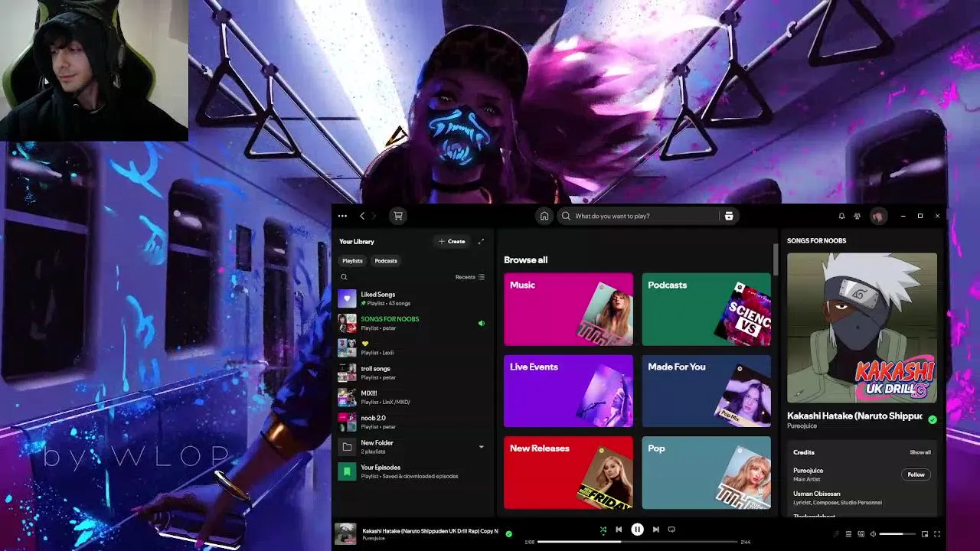Follow Pureojuice in Credits
The height and width of the screenshot is (551, 980).
[916, 474]
